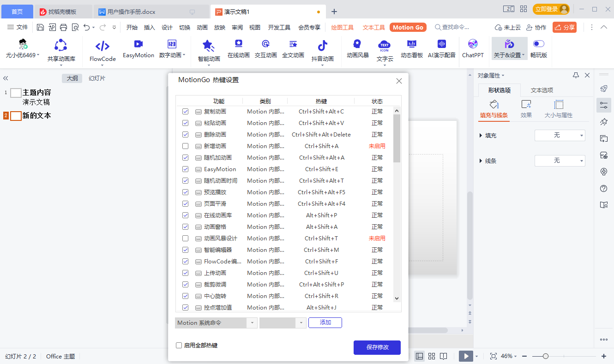The height and width of the screenshot is (364, 614).
Task: Uncheck the 复制动画 hotkey checkbox
Action: tap(185, 112)
